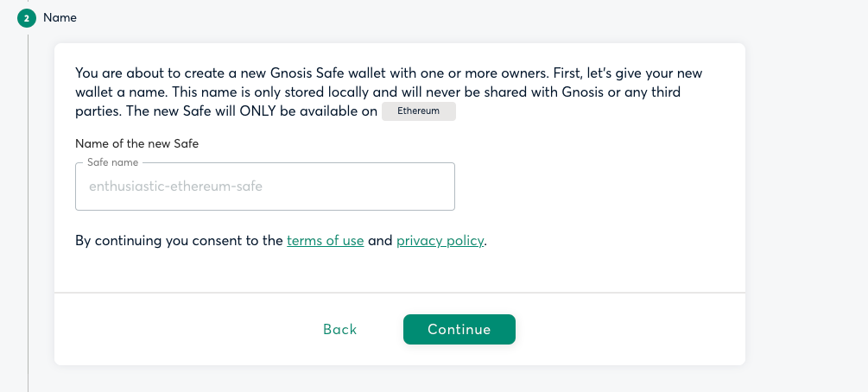Click the Ethereum network badge

point(418,111)
